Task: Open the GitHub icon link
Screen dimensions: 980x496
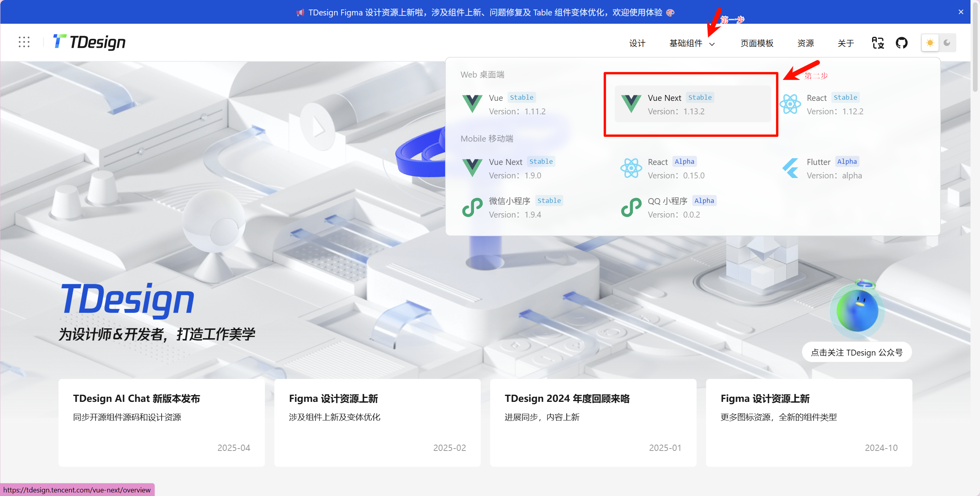Action: coord(902,43)
